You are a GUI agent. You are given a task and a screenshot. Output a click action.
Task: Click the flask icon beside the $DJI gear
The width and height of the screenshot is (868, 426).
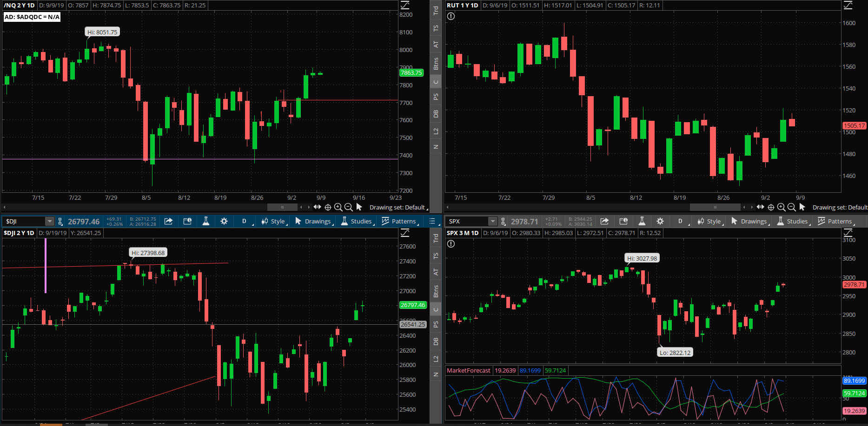tap(206, 222)
